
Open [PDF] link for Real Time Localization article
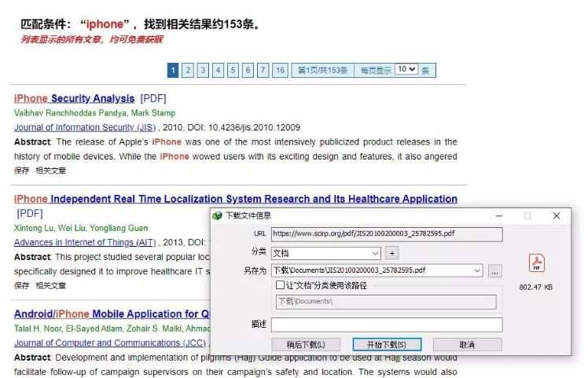(x=30, y=214)
